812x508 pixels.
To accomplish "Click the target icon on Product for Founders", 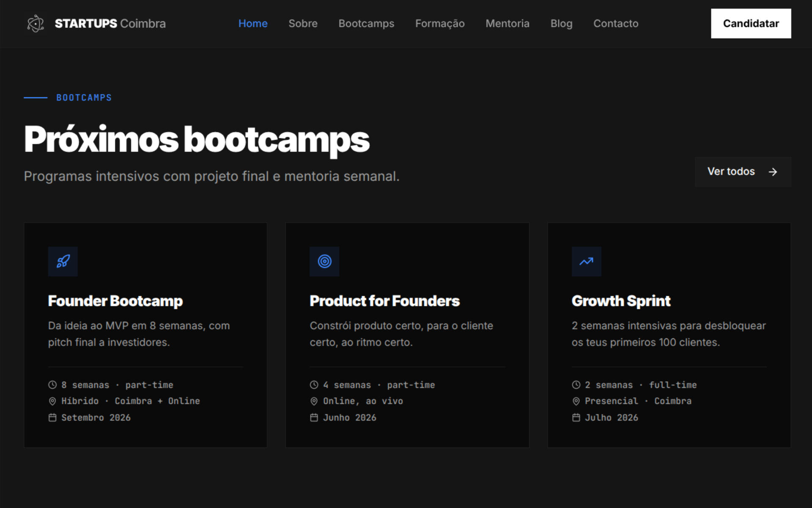I will [324, 261].
